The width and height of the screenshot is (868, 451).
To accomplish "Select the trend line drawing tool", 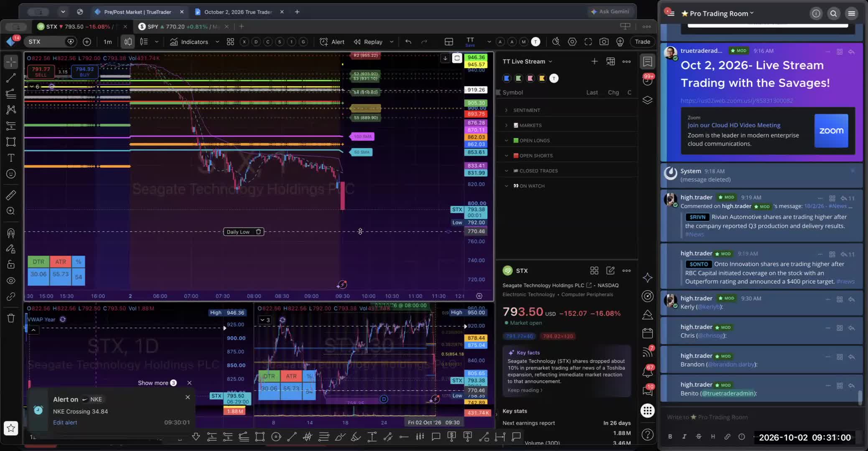I will click(11, 78).
